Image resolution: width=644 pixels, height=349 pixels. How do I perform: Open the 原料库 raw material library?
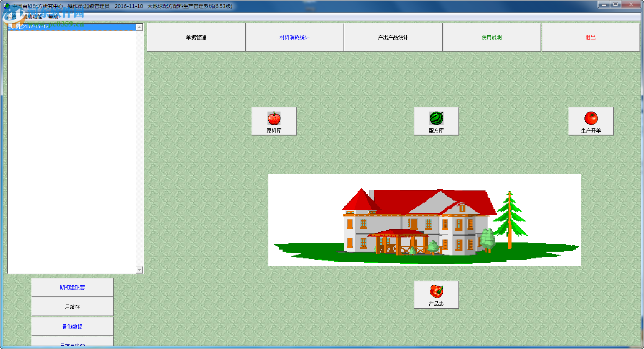(274, 121)
